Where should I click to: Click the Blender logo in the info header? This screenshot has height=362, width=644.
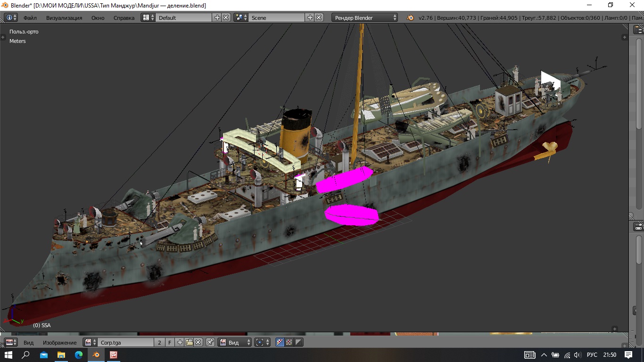coord(410,17)
